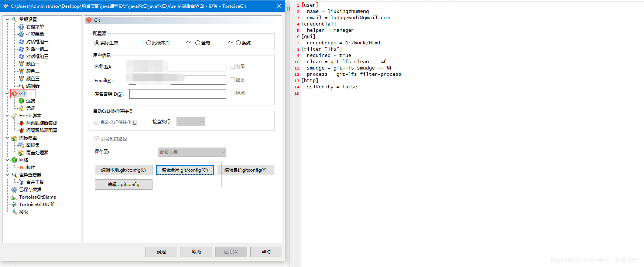Image resolution: width=644 pixels, height=267 pixels.
Task: Open 对话框组二 icon in the settings tree
Action: pos(21,49)
